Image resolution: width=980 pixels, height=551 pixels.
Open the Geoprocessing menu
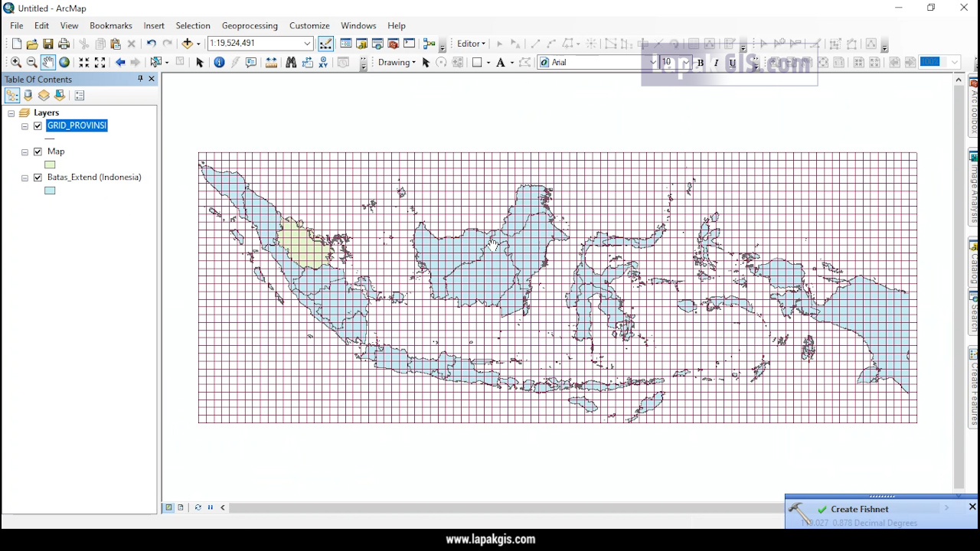pos(250,25)
